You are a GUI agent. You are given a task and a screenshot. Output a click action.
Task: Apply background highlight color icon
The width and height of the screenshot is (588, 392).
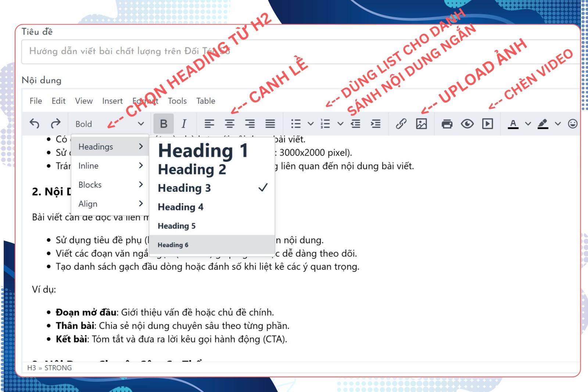(543, 124)
